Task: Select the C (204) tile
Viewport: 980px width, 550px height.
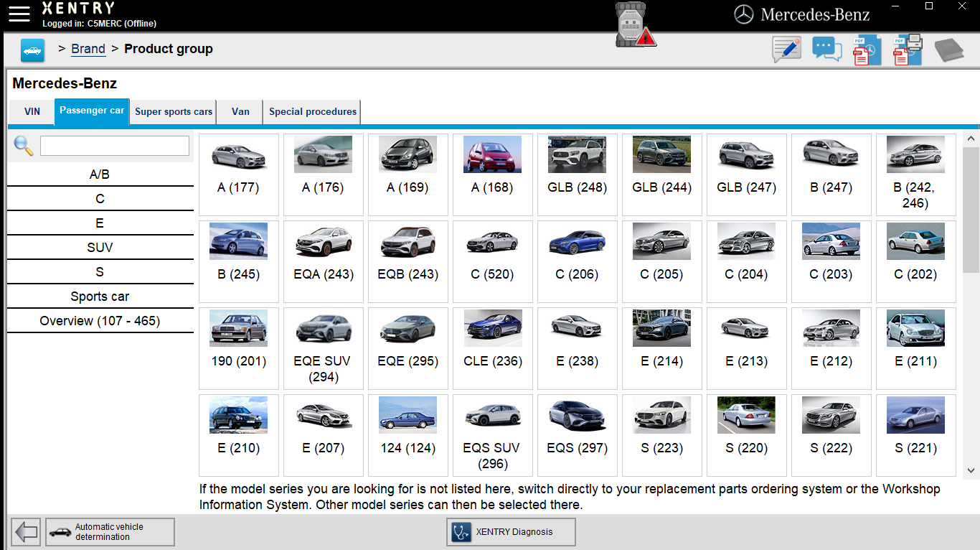Action: pos(747,261)
